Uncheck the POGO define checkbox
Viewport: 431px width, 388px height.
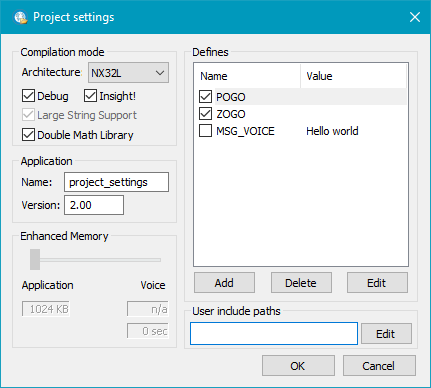click(x=205, y=97)
